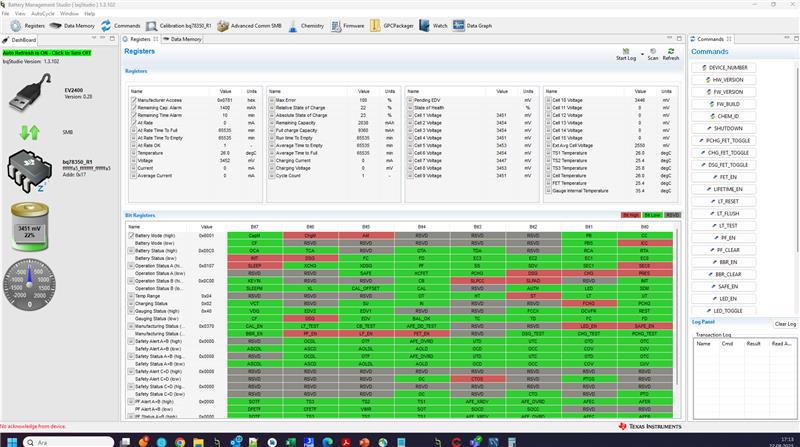Select the bq78350_R1 chip icon
Screen dimensions: 800x447
29,170
